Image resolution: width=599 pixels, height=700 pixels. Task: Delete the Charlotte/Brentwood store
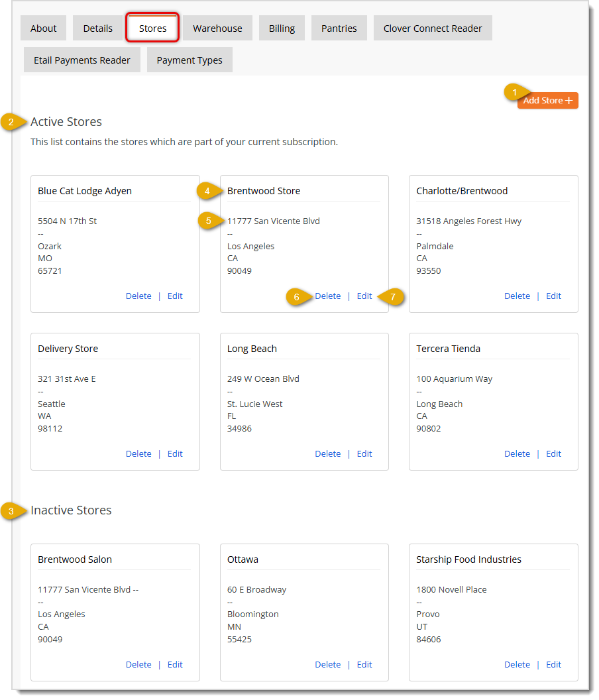[517, 296]
